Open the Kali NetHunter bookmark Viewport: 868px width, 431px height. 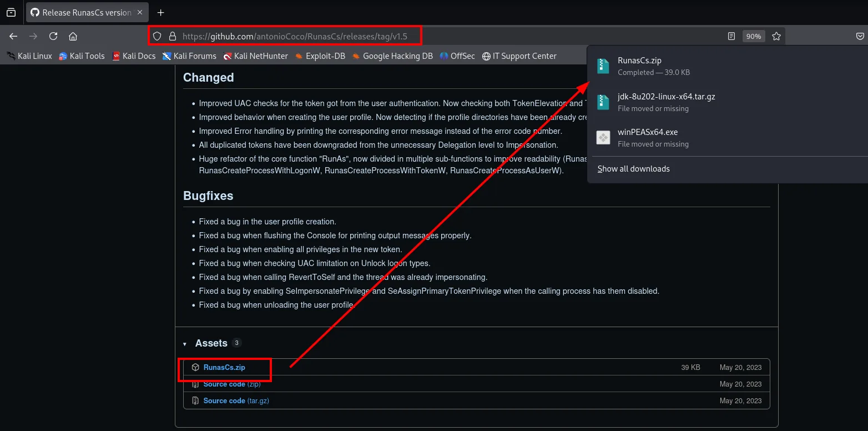pos(255,56)
